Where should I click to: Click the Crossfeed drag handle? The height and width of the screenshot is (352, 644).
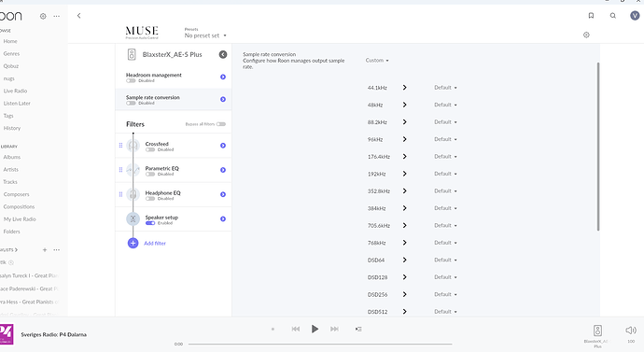tap(120, 145)
